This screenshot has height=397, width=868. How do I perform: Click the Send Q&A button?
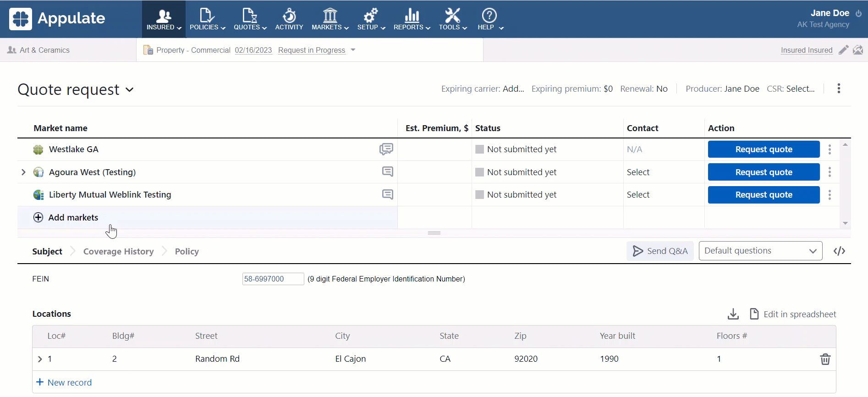[660, 251]
